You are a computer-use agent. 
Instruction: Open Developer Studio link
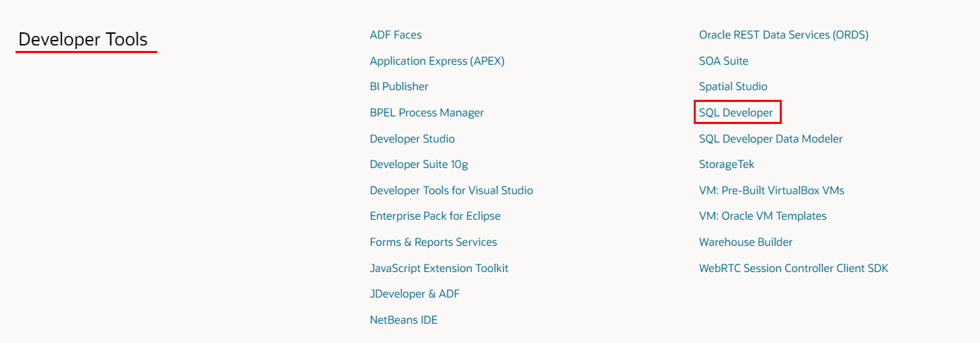[x=412, y=138]
